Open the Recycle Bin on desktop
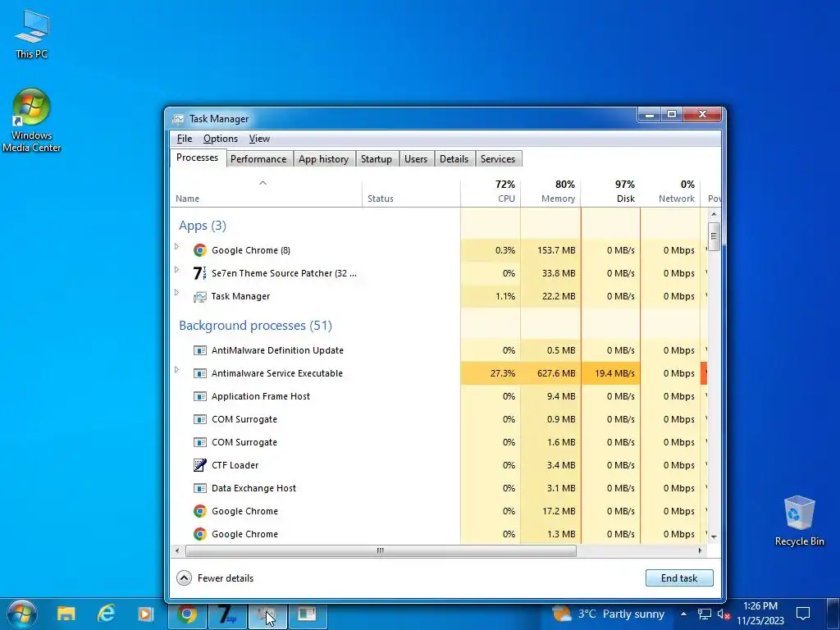 (x=799, y=521)
